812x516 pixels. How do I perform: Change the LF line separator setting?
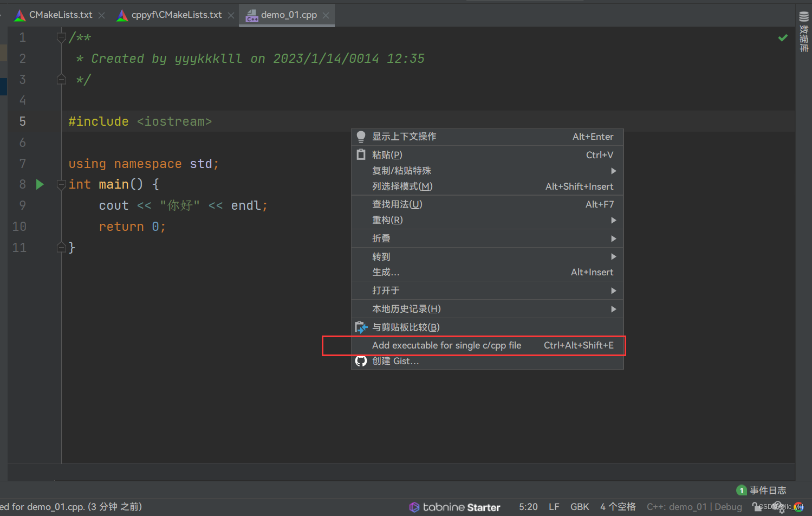[554, 507]
